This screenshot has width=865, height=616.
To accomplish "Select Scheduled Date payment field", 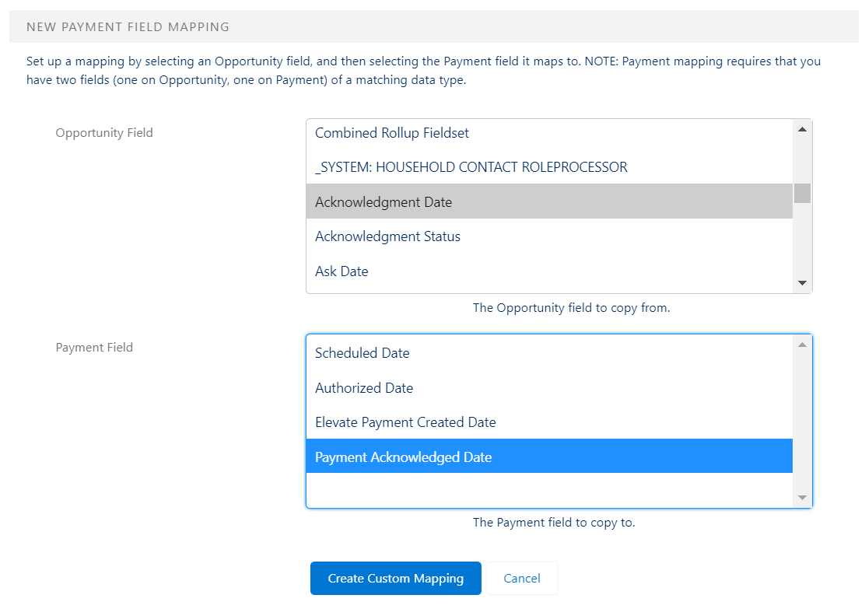I will pos(362,353).
